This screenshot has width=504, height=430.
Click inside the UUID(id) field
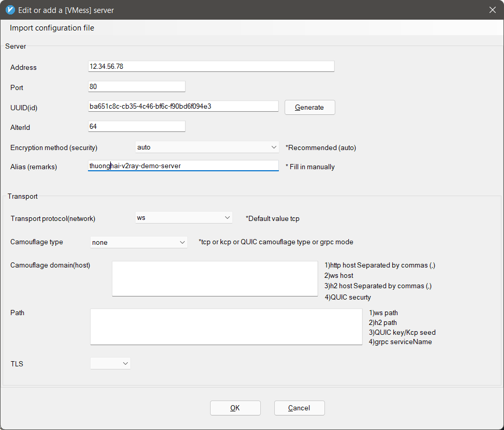coord(183,106)
